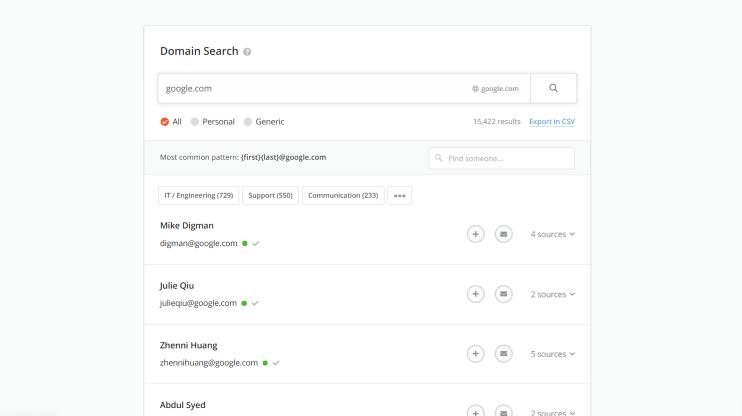Click envelope icon for Mike Digman
This screenshot has height=416, width=742.
504,234
